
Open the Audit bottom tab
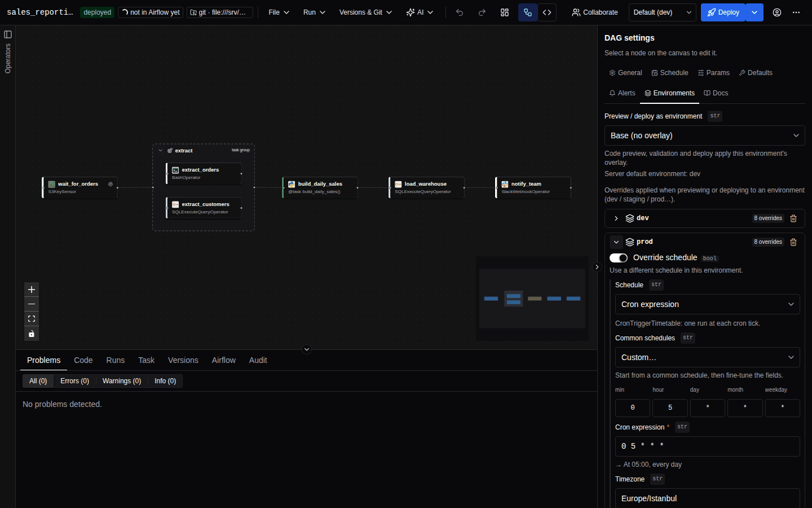[258, 360]
